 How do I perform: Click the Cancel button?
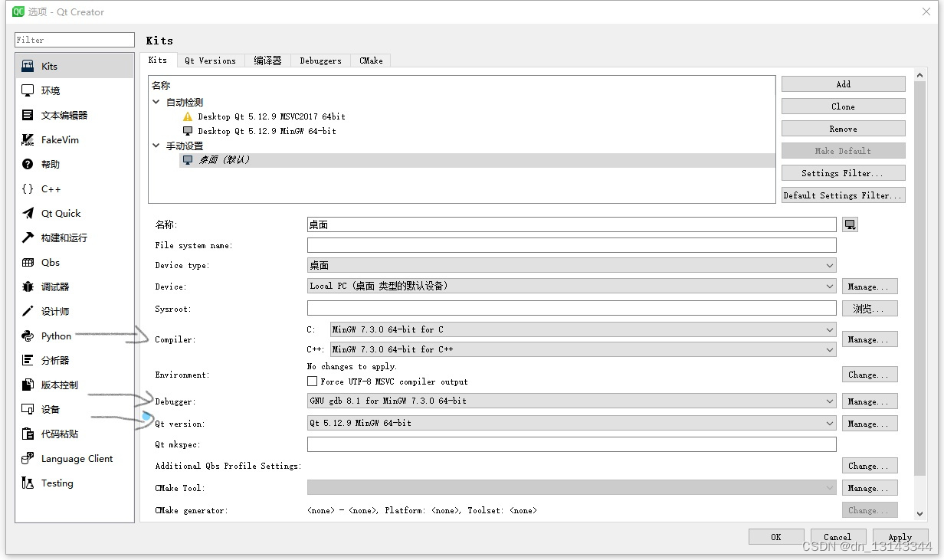pos(837,537)
